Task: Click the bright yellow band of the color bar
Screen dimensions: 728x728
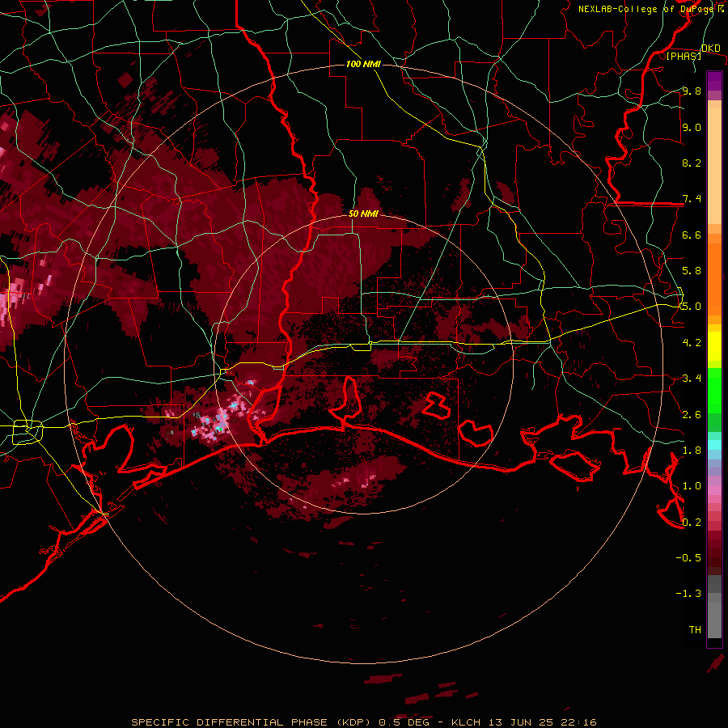Action: [714, 346]
